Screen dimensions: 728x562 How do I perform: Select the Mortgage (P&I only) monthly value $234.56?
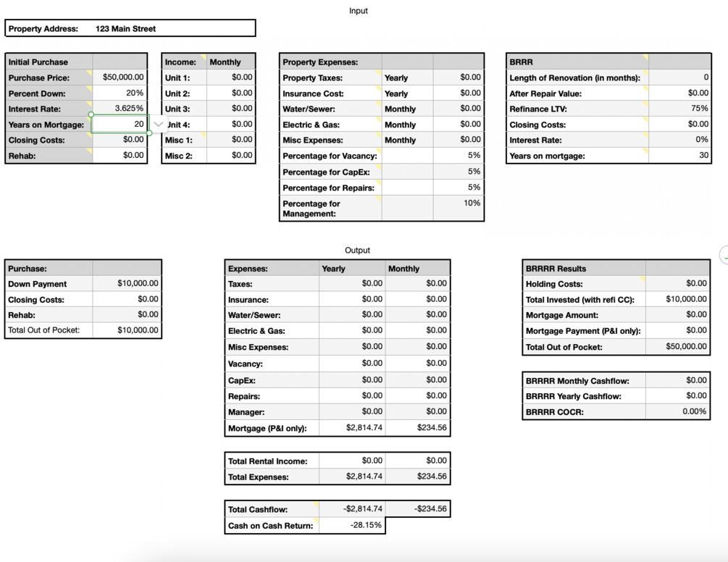(418, 428)
